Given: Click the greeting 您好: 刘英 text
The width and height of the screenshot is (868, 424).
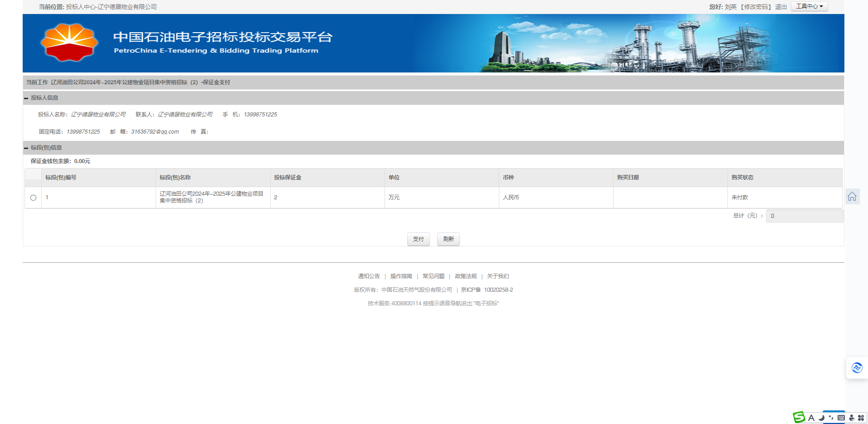Looking at the screenshot, I should pos(723,7).
